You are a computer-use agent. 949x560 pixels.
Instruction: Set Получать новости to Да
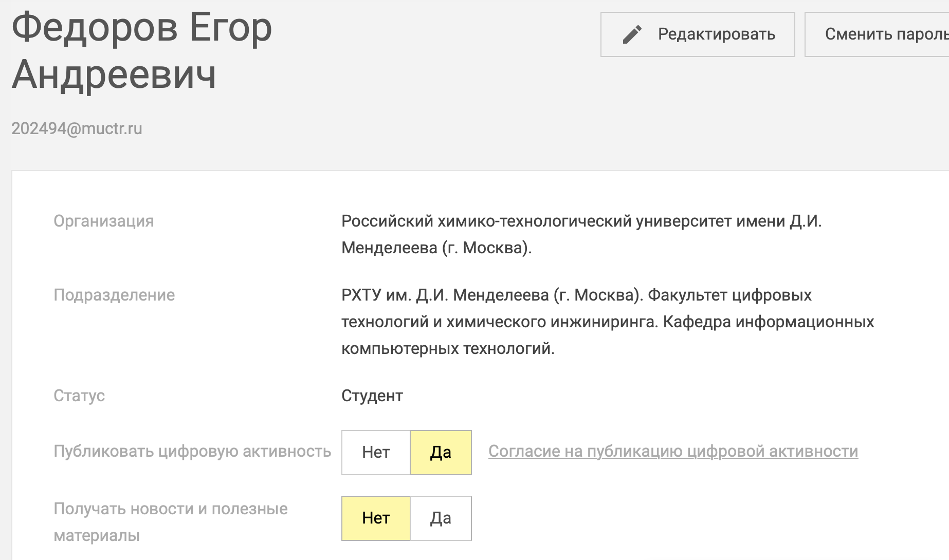pyautogui.click(x=441, y=518)
